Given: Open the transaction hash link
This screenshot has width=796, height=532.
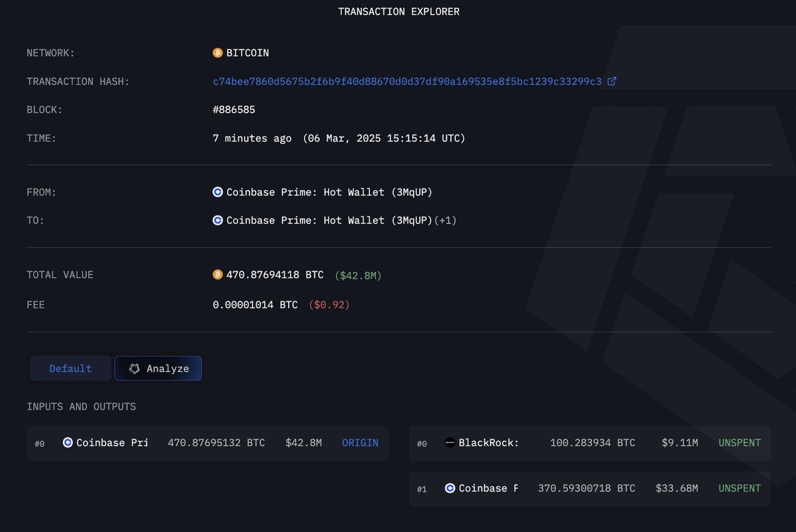Looking at the screenshot, I should pos(407,82).
